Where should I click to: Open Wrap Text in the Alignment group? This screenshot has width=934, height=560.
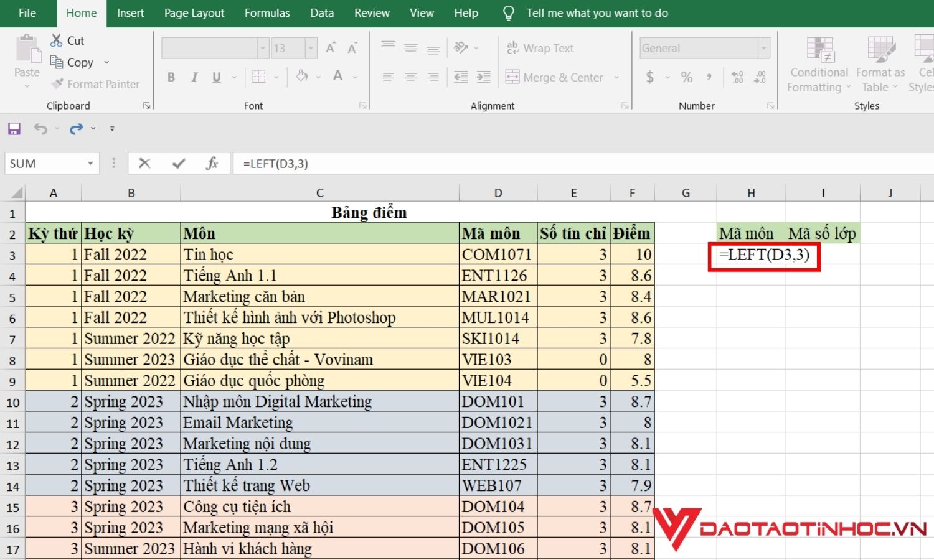tap(540, 47)
